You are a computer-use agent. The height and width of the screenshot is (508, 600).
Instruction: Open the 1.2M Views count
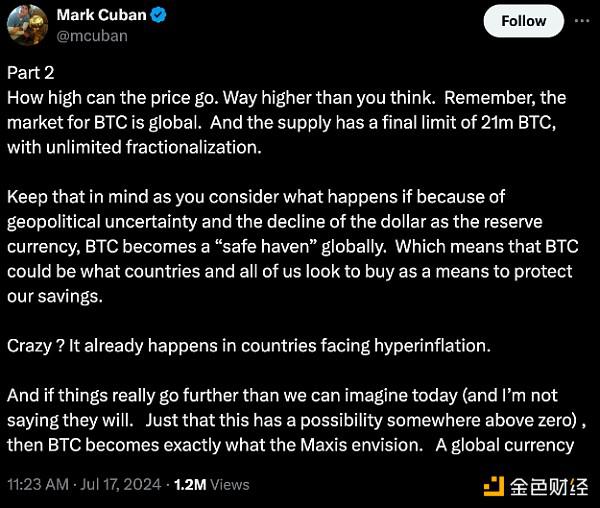click(211, 484)
